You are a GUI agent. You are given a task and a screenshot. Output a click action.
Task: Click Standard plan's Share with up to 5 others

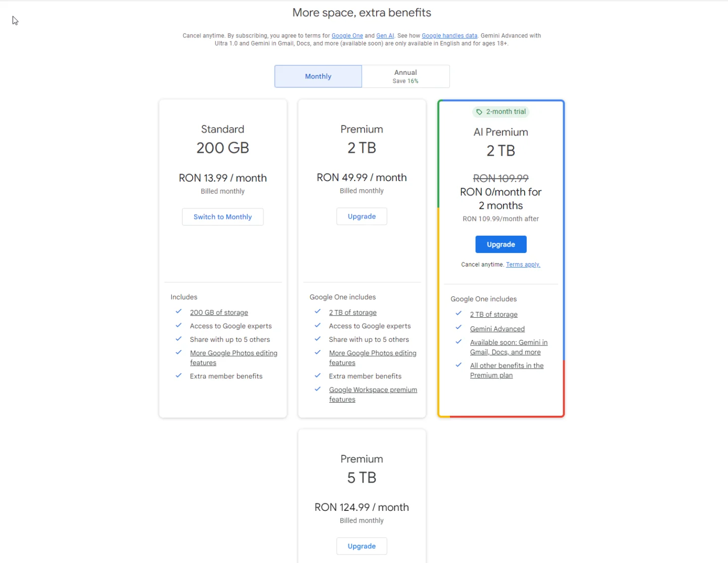pos(230,340)
